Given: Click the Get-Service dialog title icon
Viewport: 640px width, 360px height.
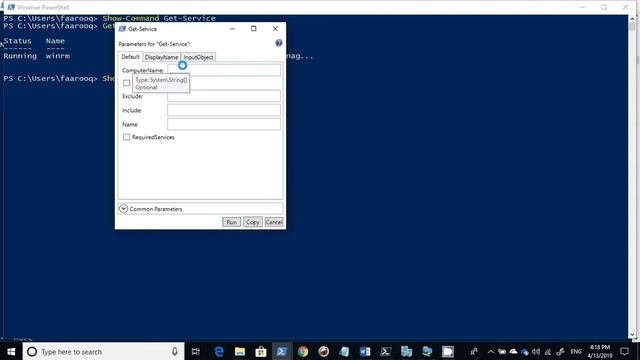Looking at the screenshot, I should [122, 29].
